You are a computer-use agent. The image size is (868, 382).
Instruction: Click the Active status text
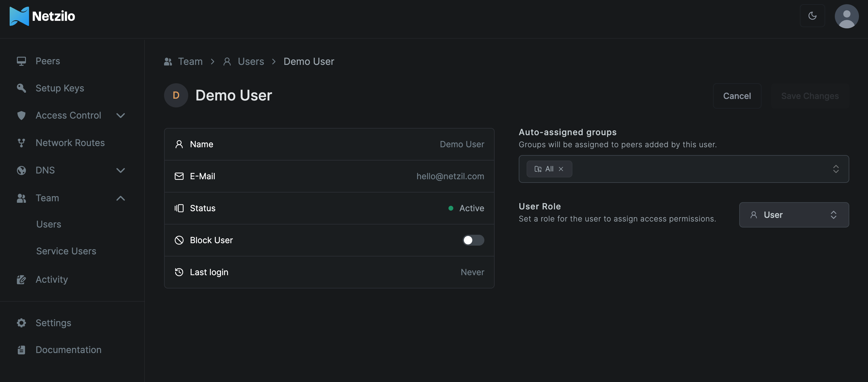coord(472,209)
